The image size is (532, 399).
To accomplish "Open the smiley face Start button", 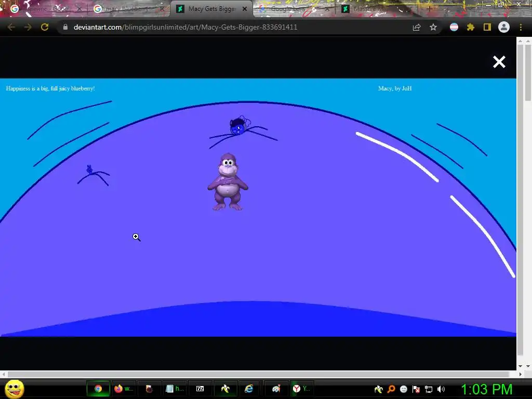I will point(15,389).
